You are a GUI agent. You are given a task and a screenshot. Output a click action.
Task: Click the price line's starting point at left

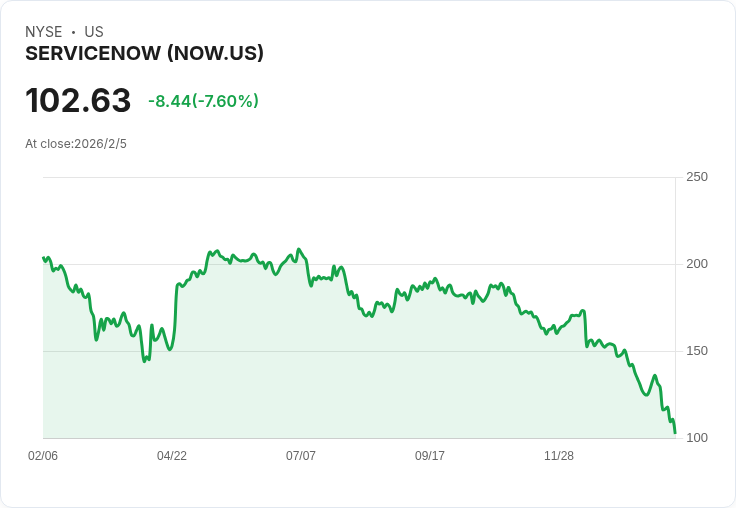(x=44, y=258)
